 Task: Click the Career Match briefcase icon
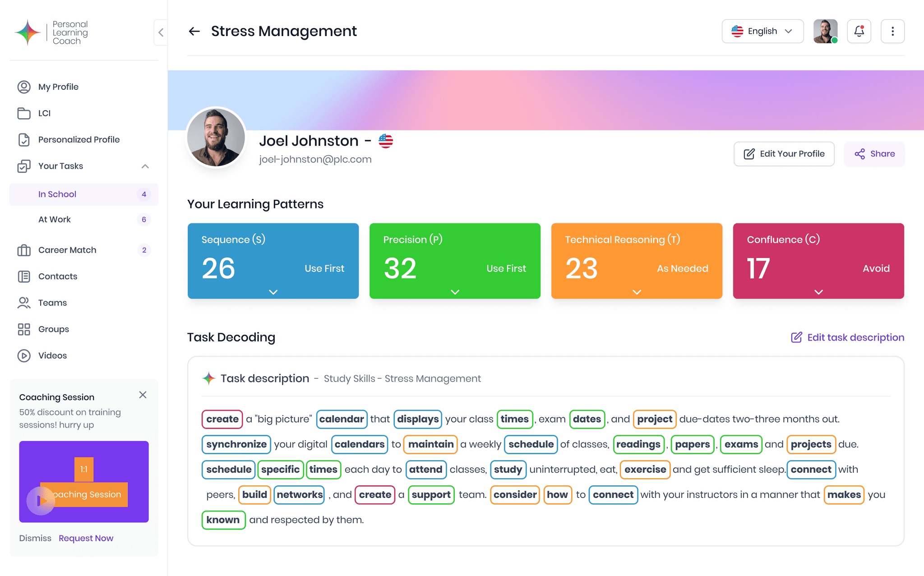(24, 250)
